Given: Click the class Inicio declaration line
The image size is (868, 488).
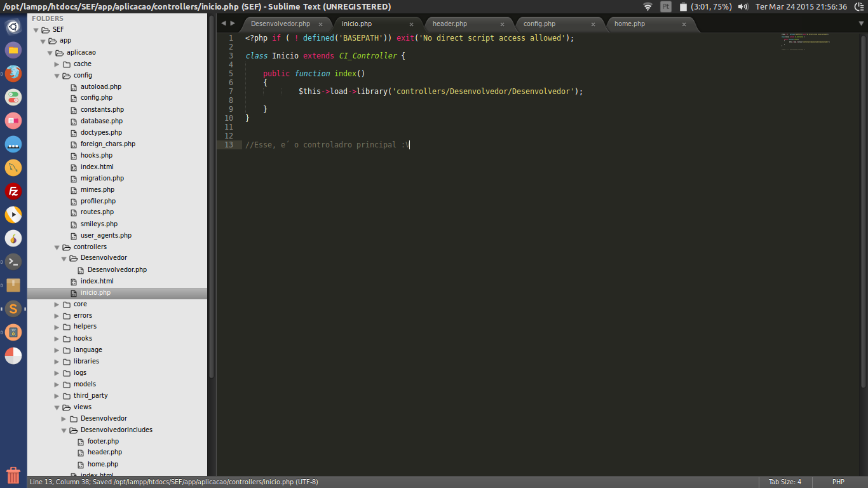Looking at the screenshot, I should coord(325,56).
